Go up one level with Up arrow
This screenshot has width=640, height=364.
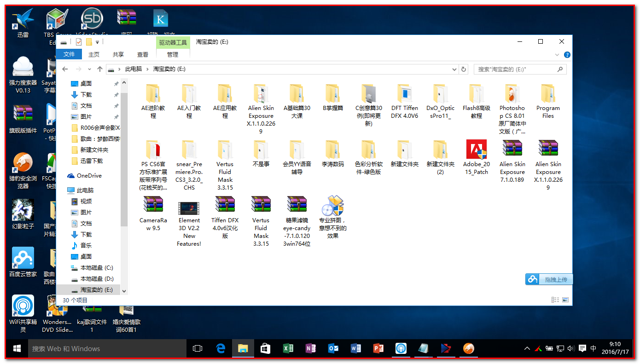point(100,69)
